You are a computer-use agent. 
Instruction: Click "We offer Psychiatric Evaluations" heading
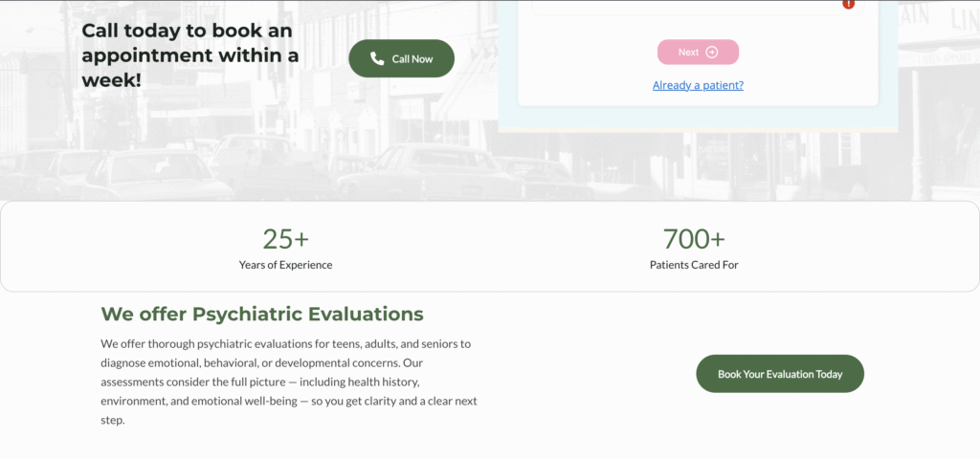point(261,314)
